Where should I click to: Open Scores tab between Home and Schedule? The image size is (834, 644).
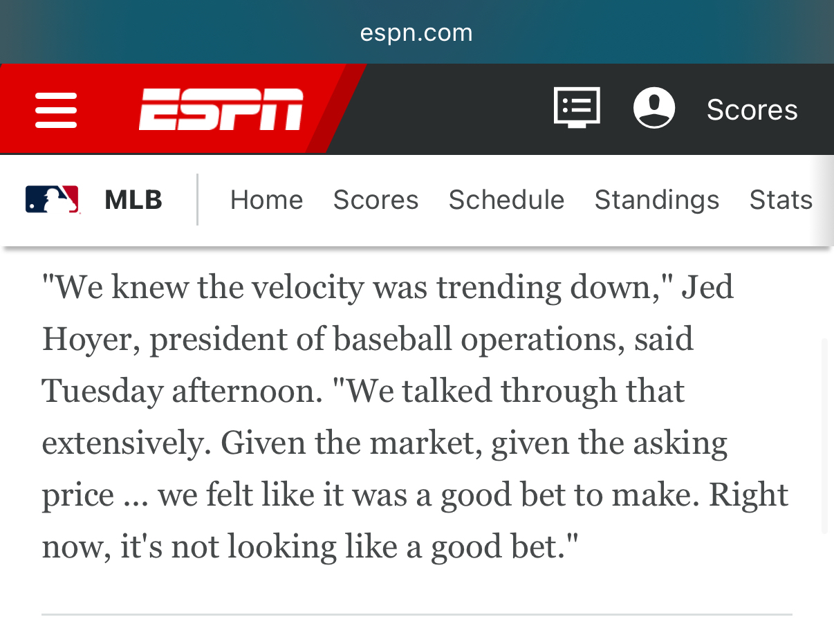[376, 200]
